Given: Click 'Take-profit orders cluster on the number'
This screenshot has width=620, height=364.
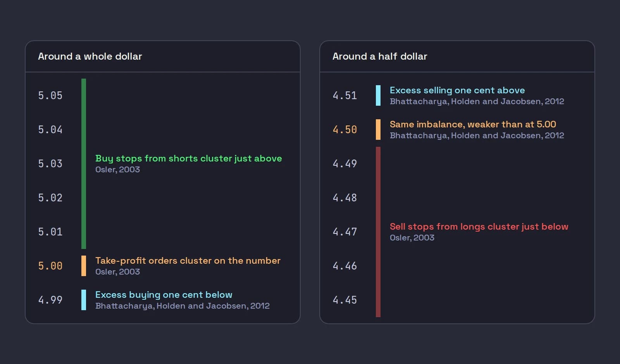Looking at the screenshot, I should tap(188, 261).
